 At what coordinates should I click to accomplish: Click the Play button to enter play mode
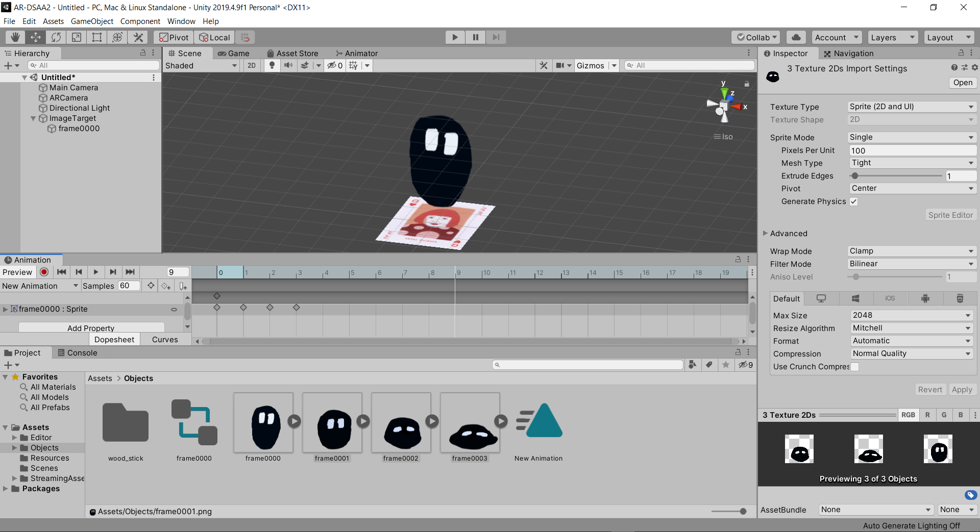(455, 37)
